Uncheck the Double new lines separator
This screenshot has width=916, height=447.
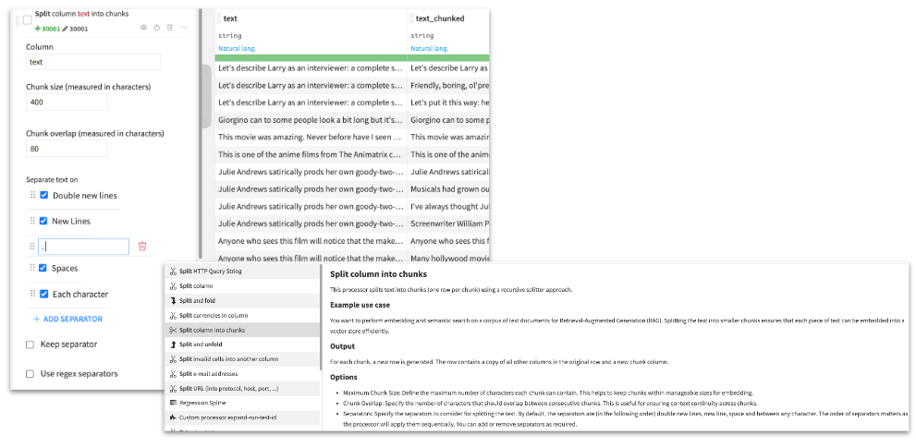point(43,195)
